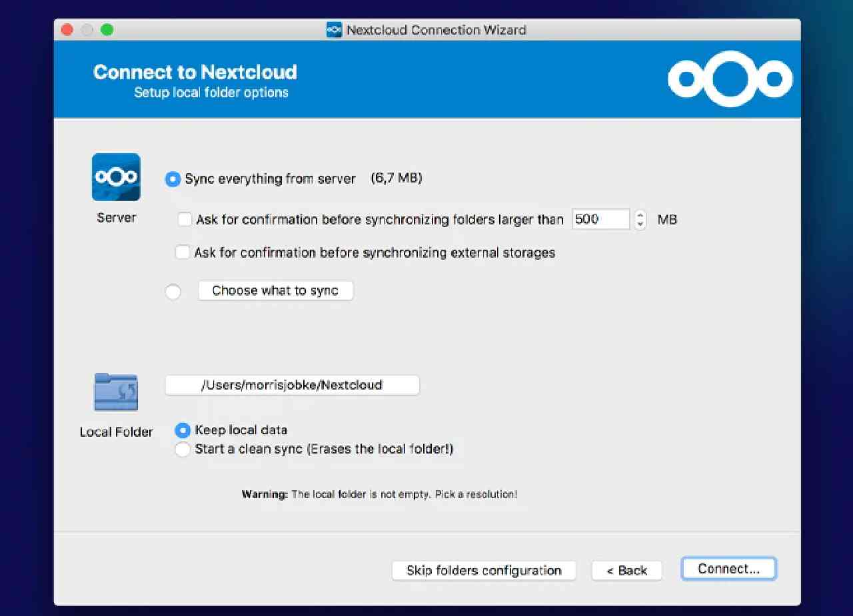Change local folder path /Users/morrisjobke/Nextcloud
The height and width of the screenshot is (616, 853).
pyautogui.click(x=292, y=385)
